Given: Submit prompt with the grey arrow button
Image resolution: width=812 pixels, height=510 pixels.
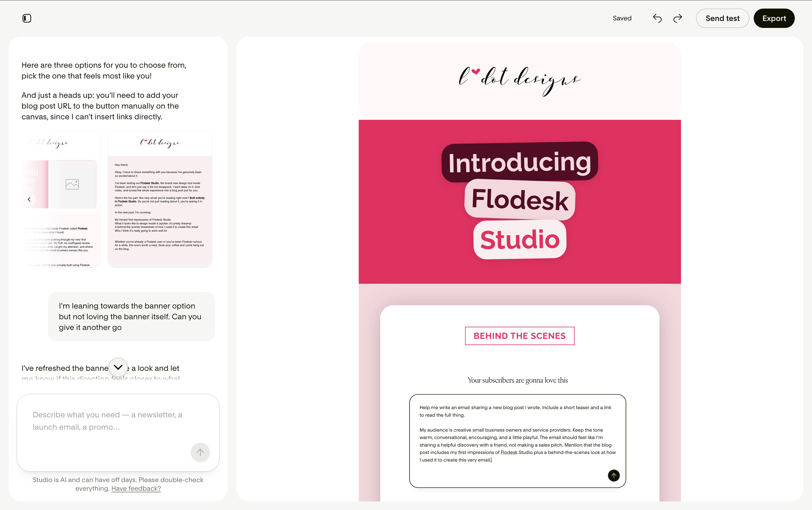Looking at the screenshot, I should pyautogui.click(x=200, y=452).
